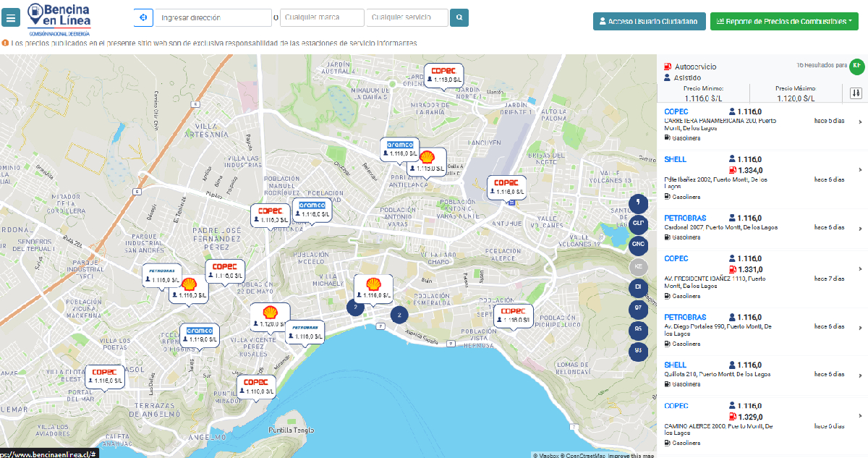Select the electric charging filter bubble
This screenshot has height=458, width=868.
pyautogui.click(x=638, y=203)
